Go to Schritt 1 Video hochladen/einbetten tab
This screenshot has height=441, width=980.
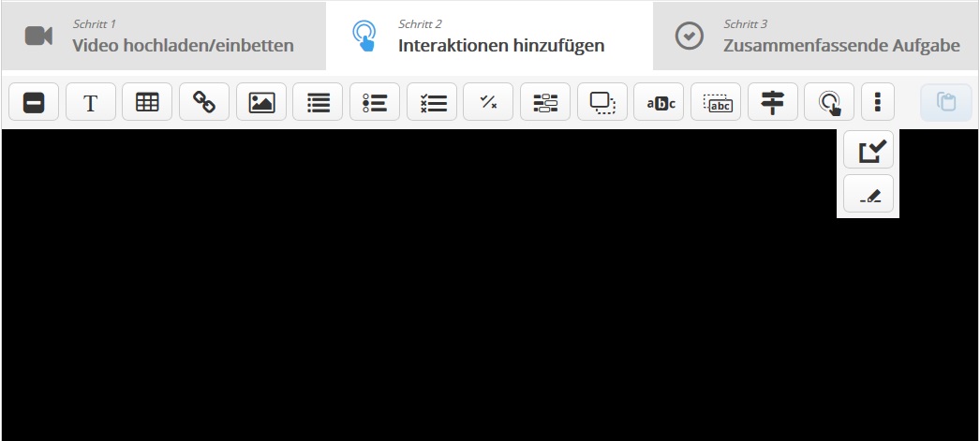tap(164, 37)
